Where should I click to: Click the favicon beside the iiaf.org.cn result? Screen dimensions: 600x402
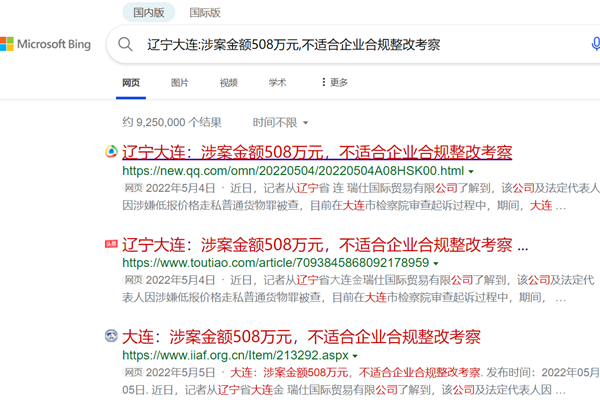[x=110, y=335]
